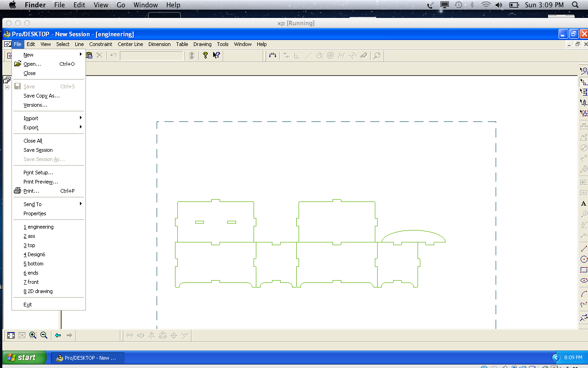Click the empty toolbar text field
The height and width of the screenshot is (368, 588).
(152, 56)
